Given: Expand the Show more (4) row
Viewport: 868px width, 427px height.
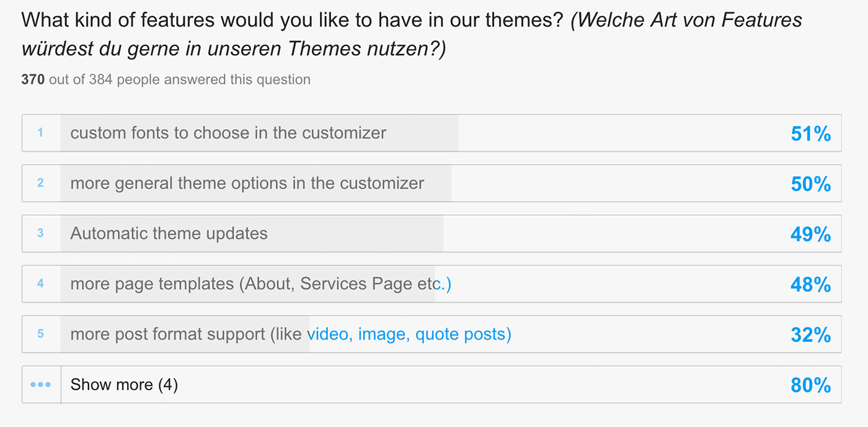Looking at the screenshot, I should pyautogui.click(x=432, y=385).
